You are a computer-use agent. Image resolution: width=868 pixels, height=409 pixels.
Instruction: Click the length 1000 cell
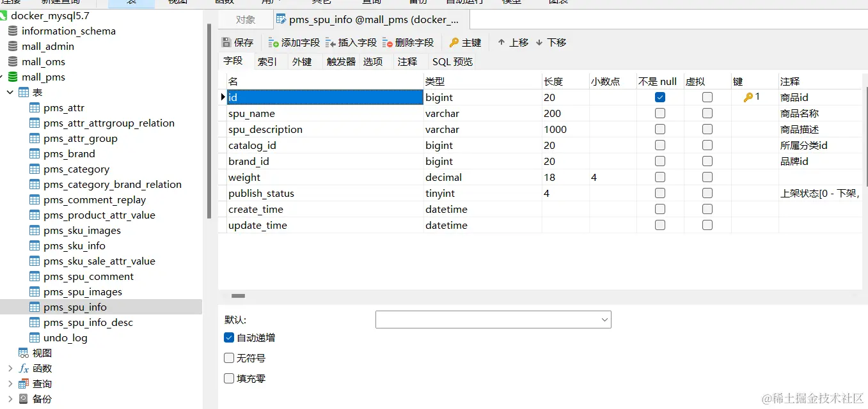click(565, 129)
